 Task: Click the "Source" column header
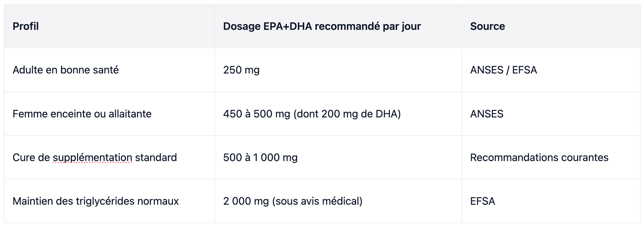point(551,26)
